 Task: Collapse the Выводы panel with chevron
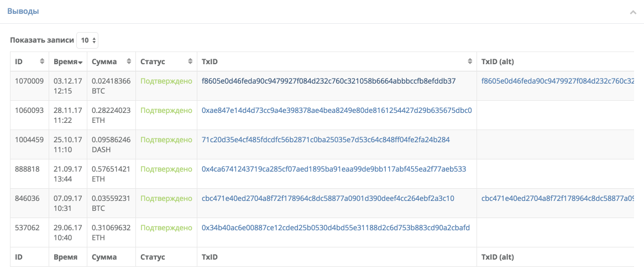[633, 12]
